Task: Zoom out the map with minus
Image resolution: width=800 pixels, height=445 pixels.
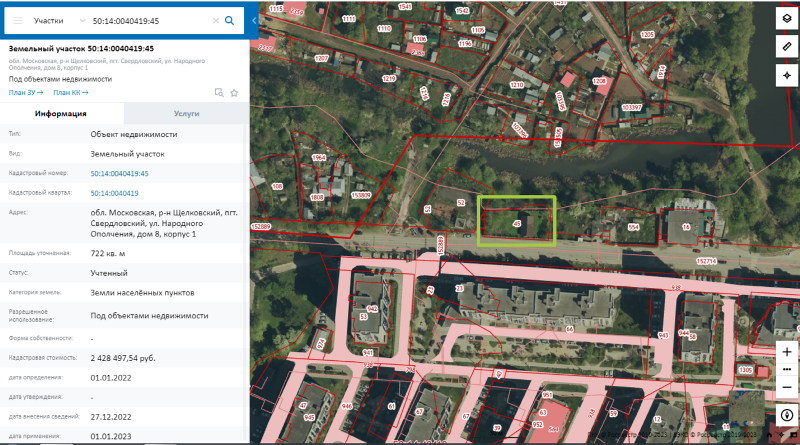Action: coord(787,387)
